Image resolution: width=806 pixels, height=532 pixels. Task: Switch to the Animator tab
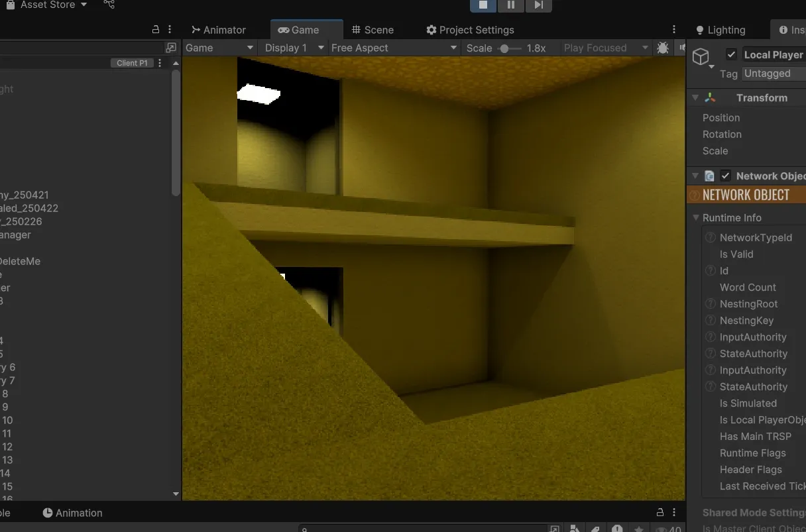[219, 30]
